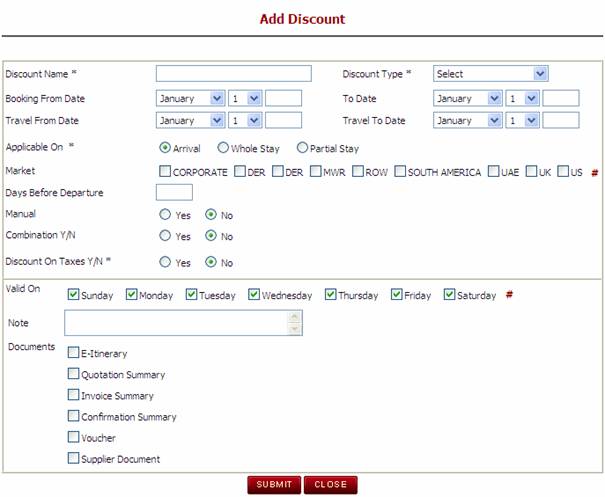The width and height of the screenshot is (605, 497).
Task: Select the Whole Stay radio option
Action: click(x=223, y=148)
